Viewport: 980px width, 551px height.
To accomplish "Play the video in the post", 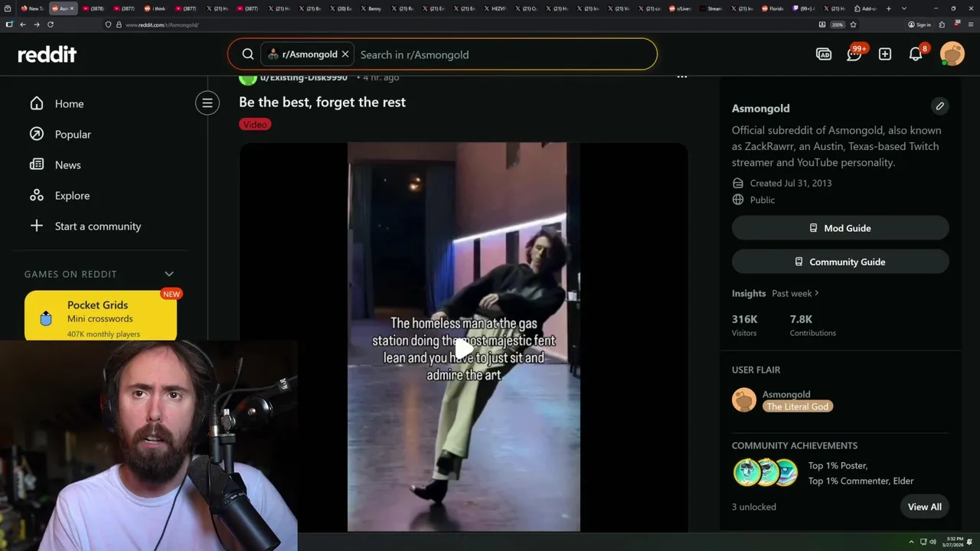I will [x=464, y=349].
